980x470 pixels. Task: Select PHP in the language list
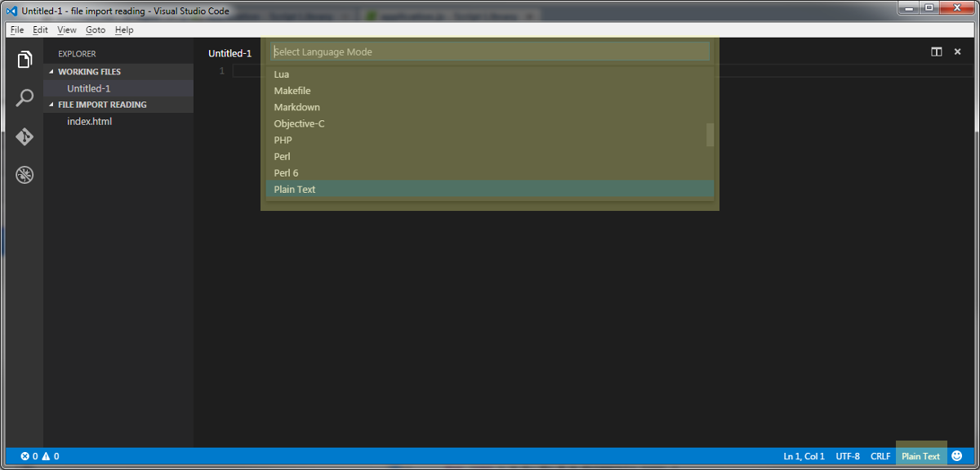pos(283,140)
